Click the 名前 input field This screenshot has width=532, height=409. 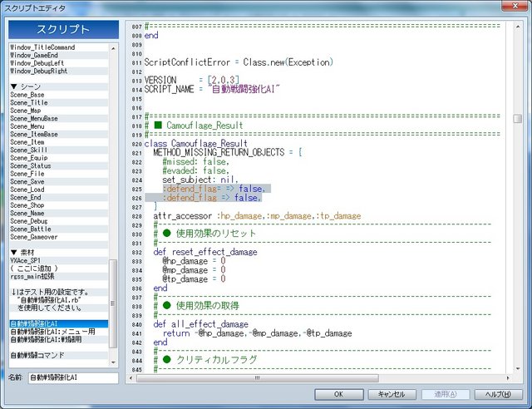tap(73, 377)
